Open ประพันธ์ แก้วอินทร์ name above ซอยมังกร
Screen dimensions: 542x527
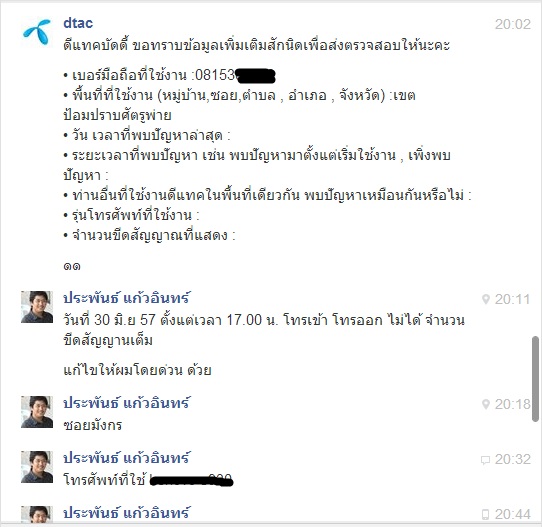(x=127, y=403)
